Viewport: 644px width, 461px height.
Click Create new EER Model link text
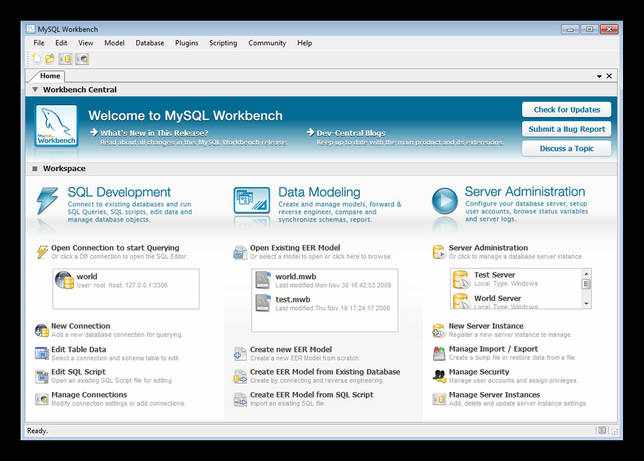pos(291,349)
